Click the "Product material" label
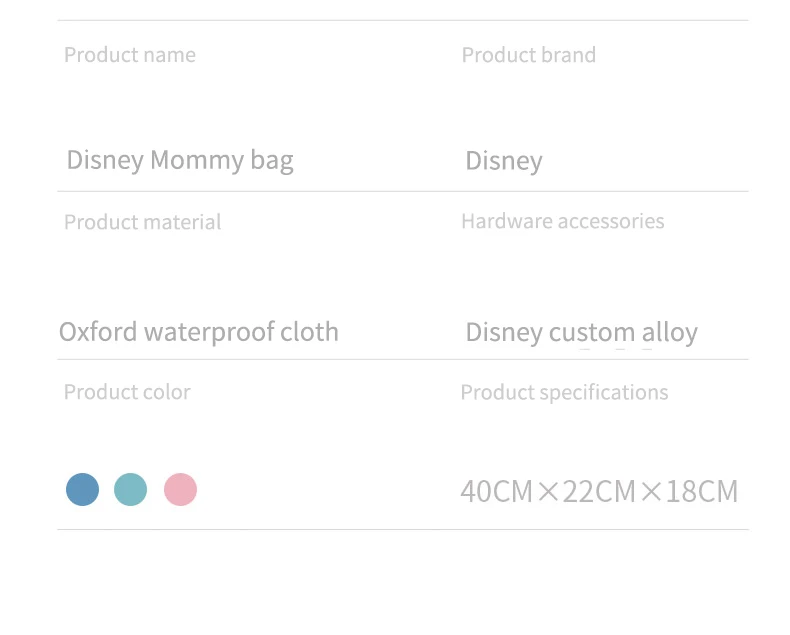 coord(143,222)
